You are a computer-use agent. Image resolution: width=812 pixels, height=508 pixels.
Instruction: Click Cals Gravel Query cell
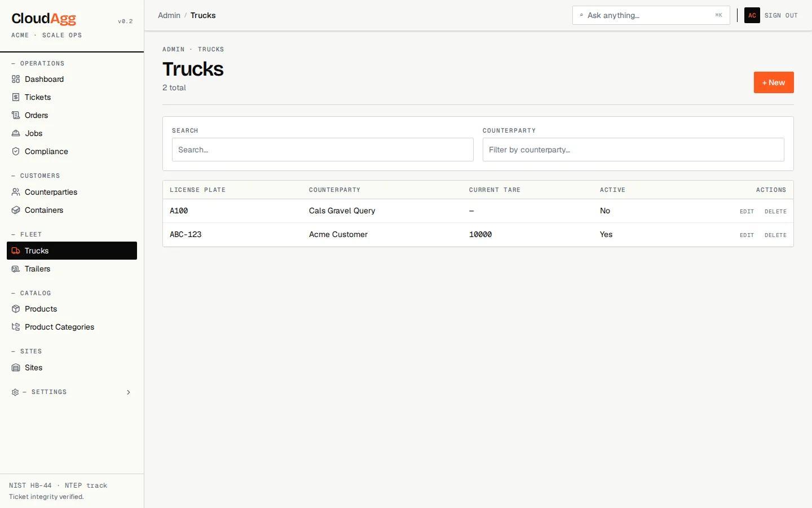342,211
